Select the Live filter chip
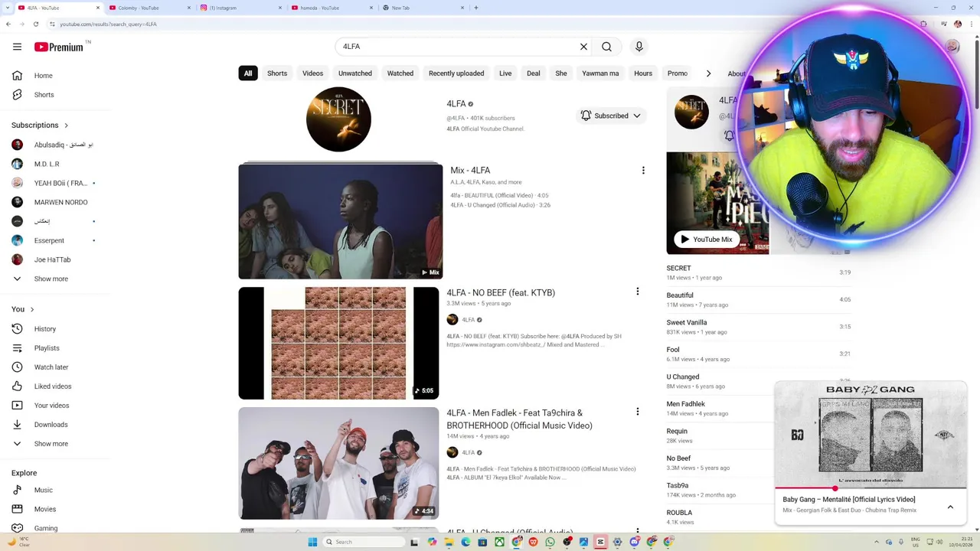The width and height of the screenshot is (980, 551). point(505,73)
